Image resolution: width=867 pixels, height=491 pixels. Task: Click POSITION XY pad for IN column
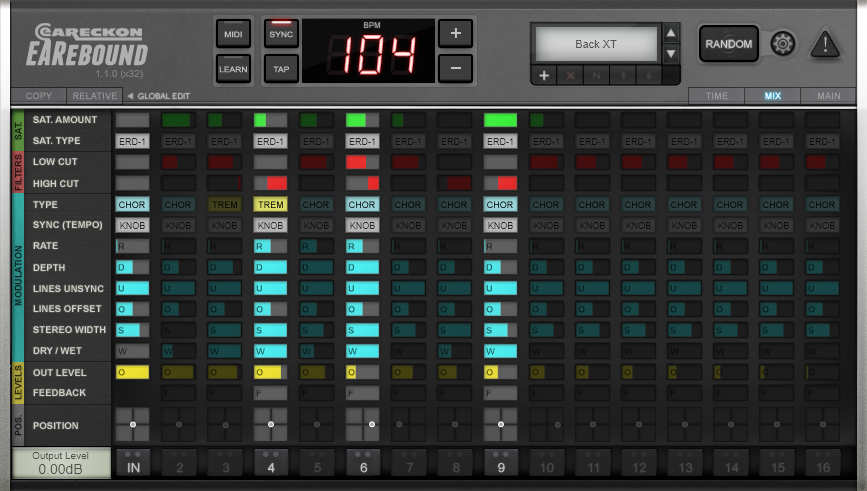pos(133,425)
